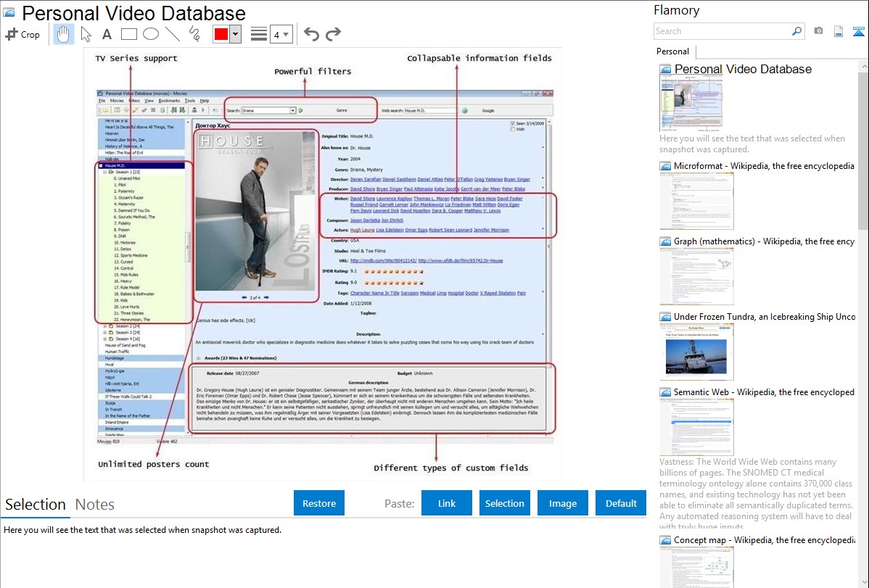Click the red color swatch

tap(221, 34)
